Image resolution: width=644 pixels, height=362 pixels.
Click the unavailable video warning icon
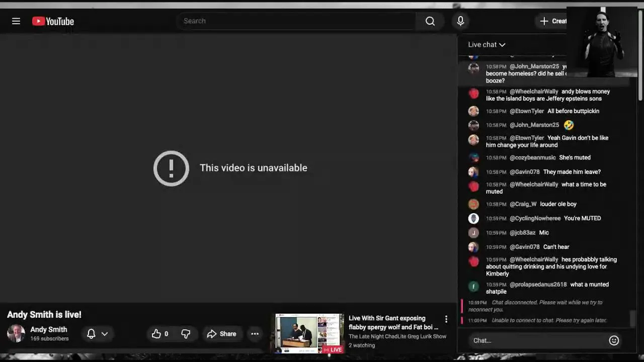pyautogui.click(x=171, y=168)
